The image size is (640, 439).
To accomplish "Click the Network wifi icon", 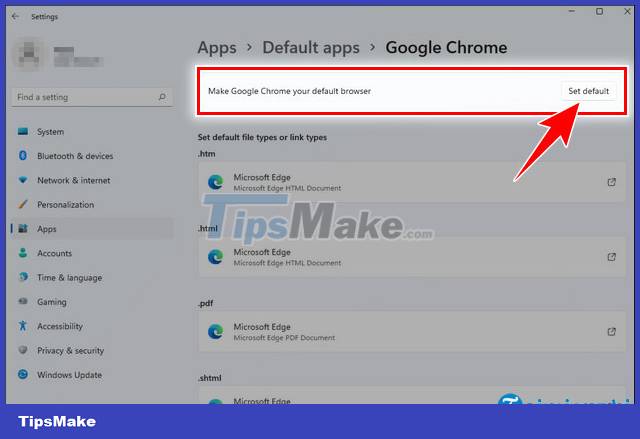I will [23, 180].
